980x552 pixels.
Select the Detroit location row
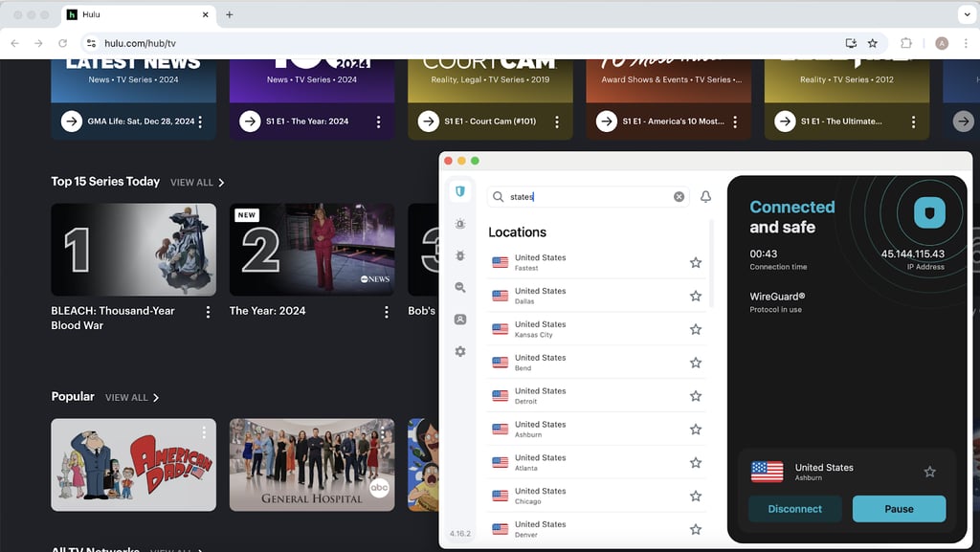pos(597,396)
